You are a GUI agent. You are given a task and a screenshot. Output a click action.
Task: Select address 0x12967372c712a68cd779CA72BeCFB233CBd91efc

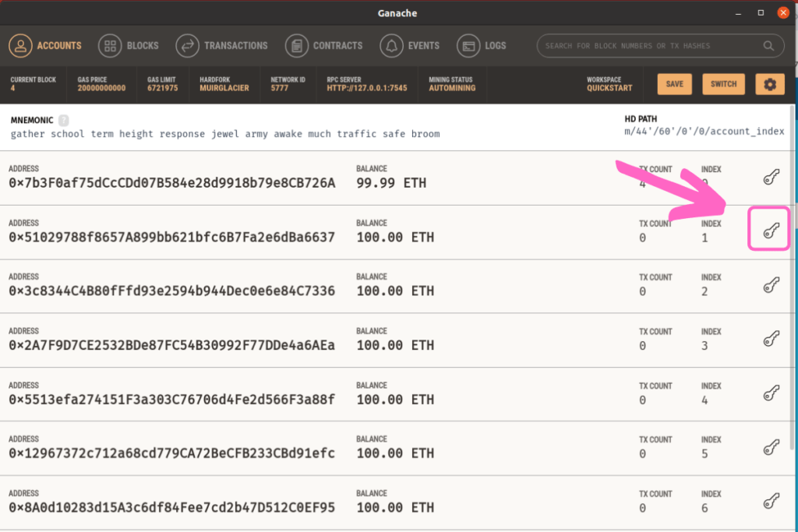(172, 453)
